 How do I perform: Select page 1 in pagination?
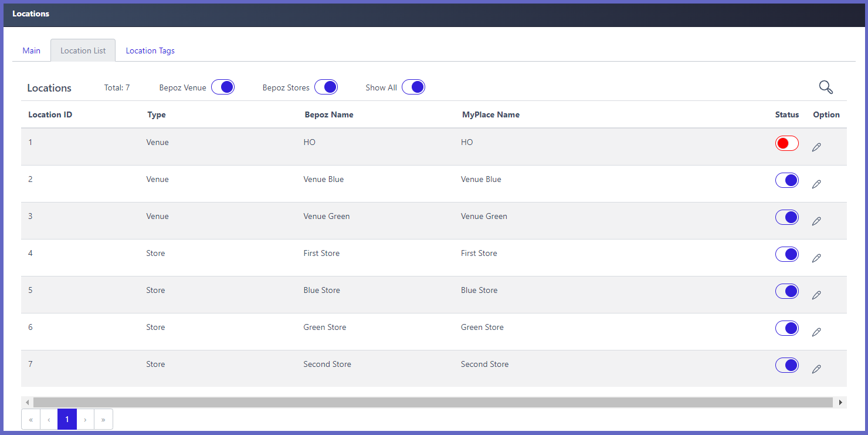(x=67, y=419)
